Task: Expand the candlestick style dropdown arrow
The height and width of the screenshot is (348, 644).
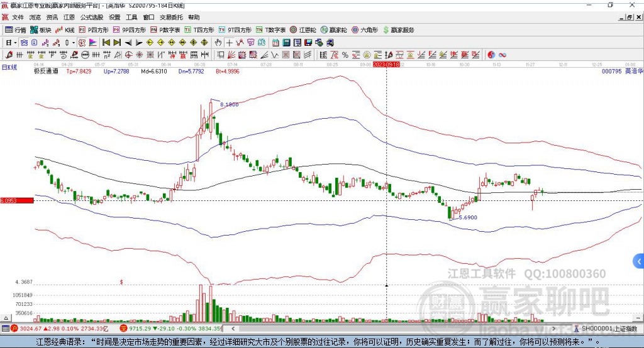Action: [x=74, y=43]
